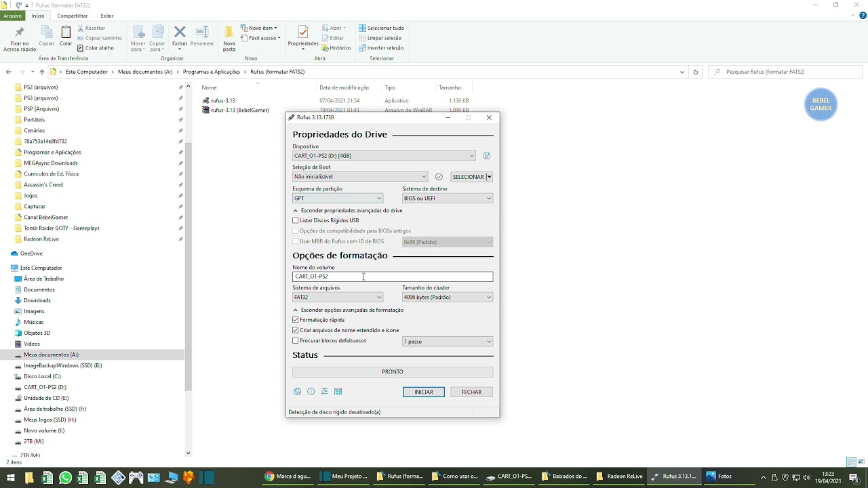Image resolution: width=868 pixels, height=488 pixels.
Task: Click the navigation pane scrollbar down arrow
Action: click(x=189, y=453)
